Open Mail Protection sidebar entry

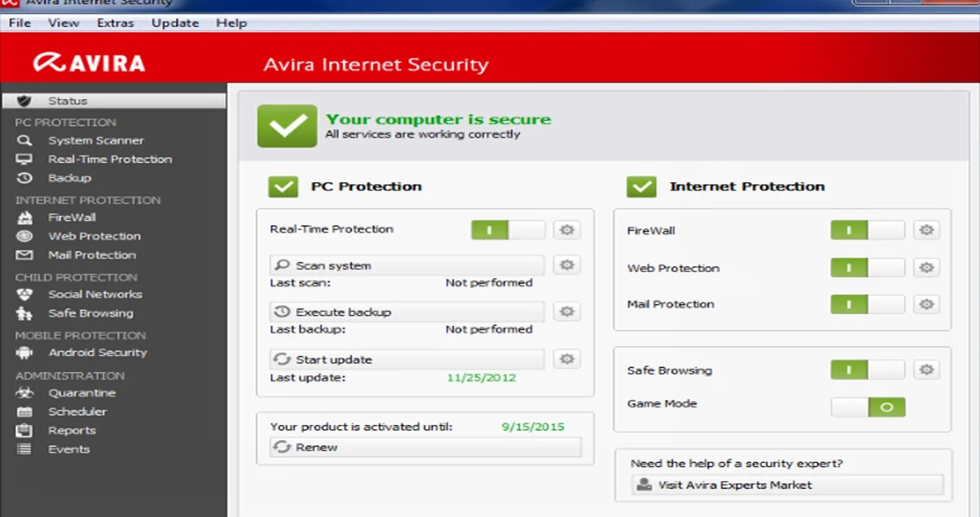point(92,255)
